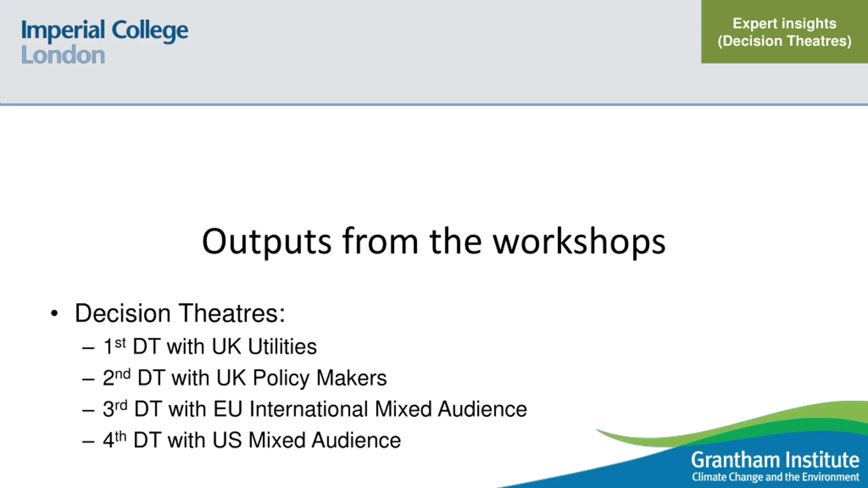Click the dash before '1st DT'
This screenshot has height=488, width=868.
88,348
